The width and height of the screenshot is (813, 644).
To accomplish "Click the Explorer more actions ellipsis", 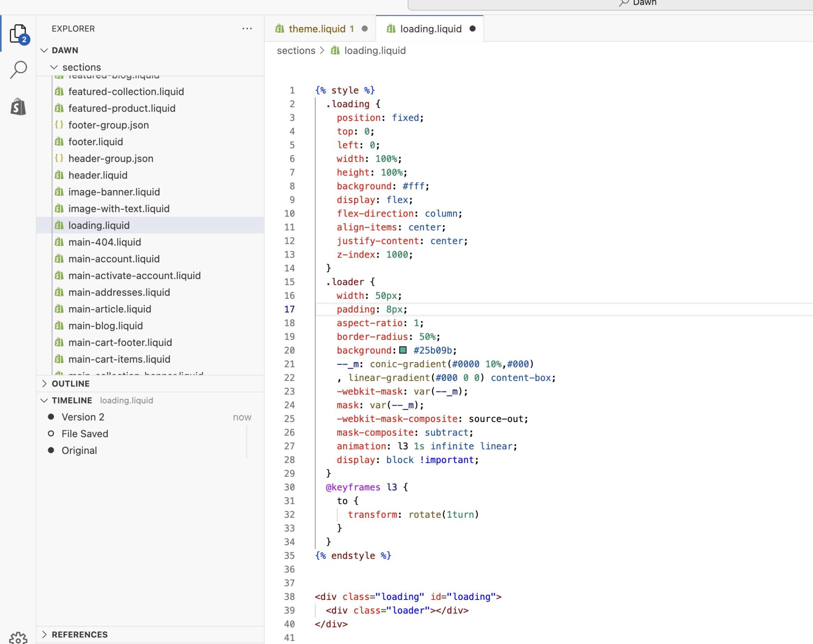I will coord(247,29).
